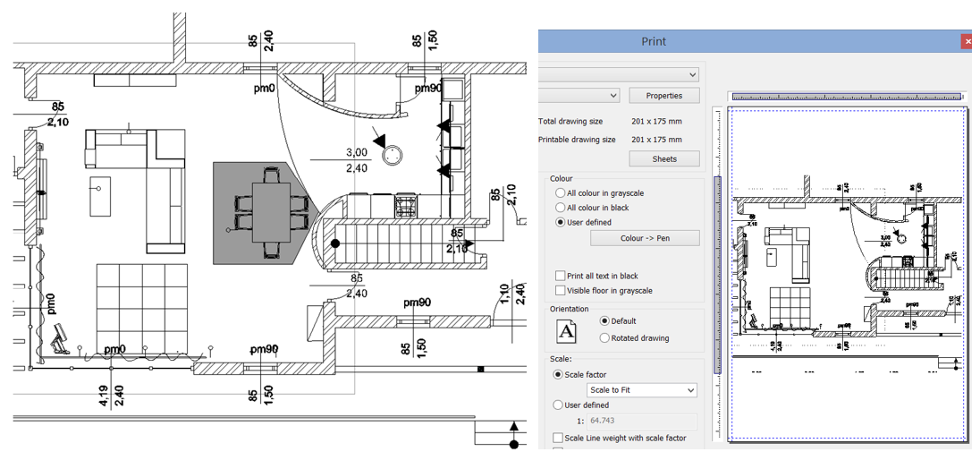Click the orientation page icon with letter A
This screenshot has width=980, height=469.
[x=568, y=329]
